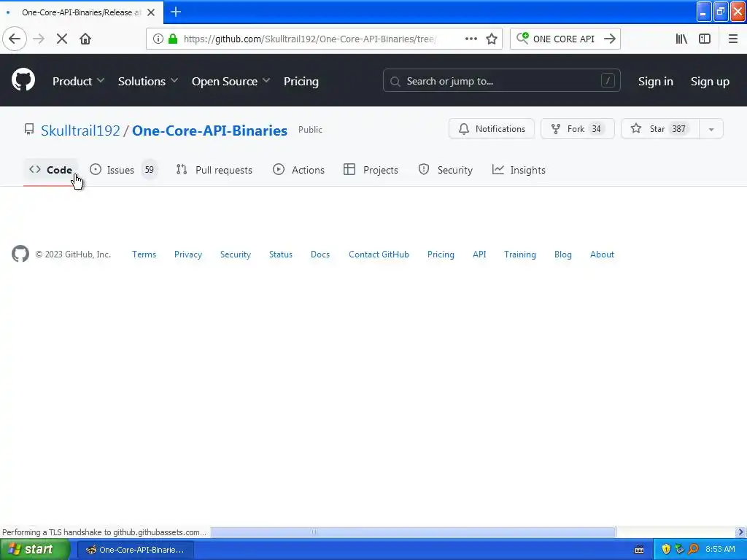
Task: Toggle the sidebar view icon
Action: [705, 39]
